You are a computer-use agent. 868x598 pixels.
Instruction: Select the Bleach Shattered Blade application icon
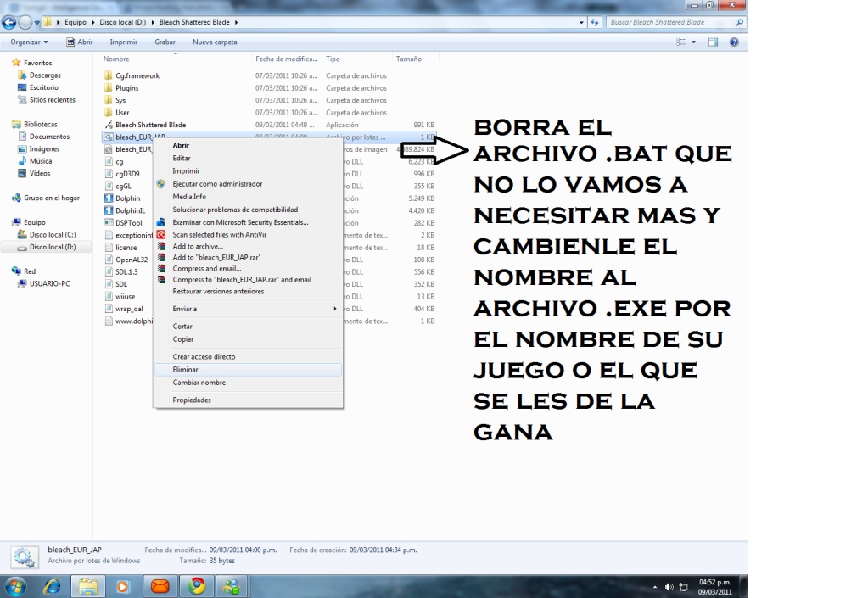(109, 125)
